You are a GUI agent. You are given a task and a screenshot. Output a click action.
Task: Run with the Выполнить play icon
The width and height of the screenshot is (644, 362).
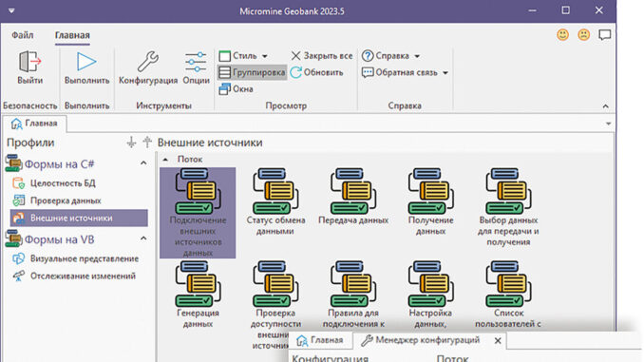tap(86, 62)
